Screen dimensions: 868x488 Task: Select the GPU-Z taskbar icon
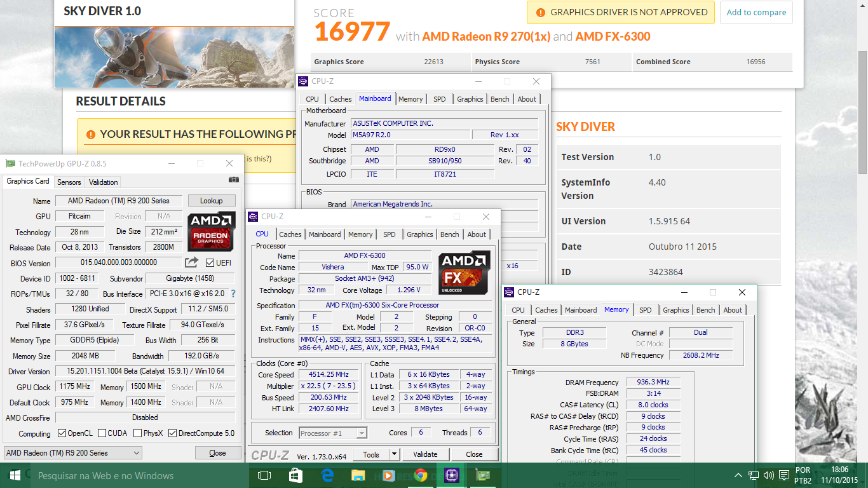[x=482, y=475]
